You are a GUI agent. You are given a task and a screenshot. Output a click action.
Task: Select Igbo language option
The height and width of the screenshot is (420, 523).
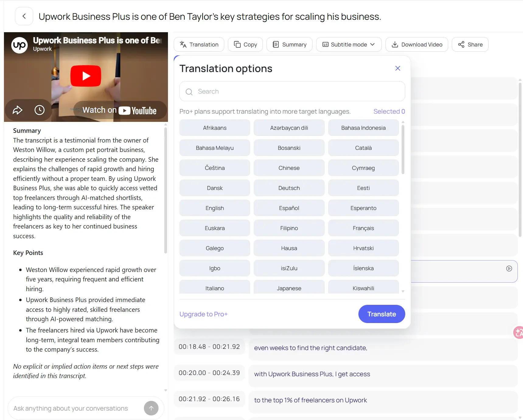tap(215, 268)
